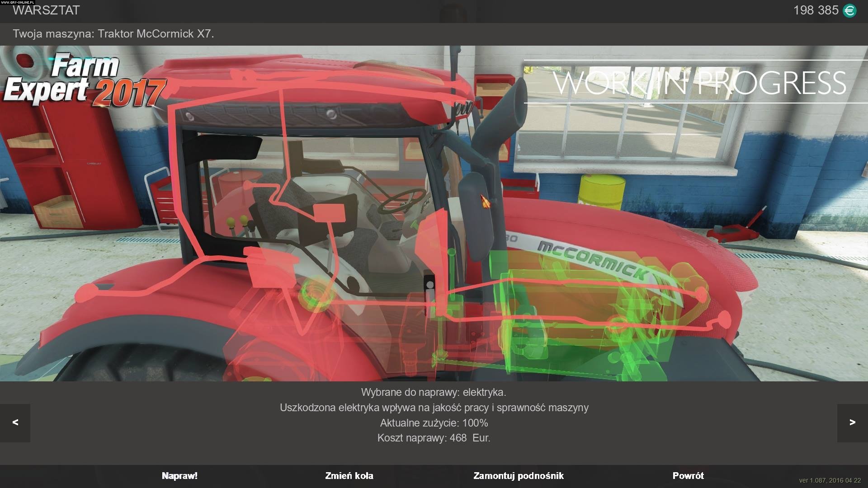The width and height of the screenshot is (868, 488).
Task: Click the Aktualne zużycie: 100% wear indicator
Action: pyautogui.click(x=434, y=423)
